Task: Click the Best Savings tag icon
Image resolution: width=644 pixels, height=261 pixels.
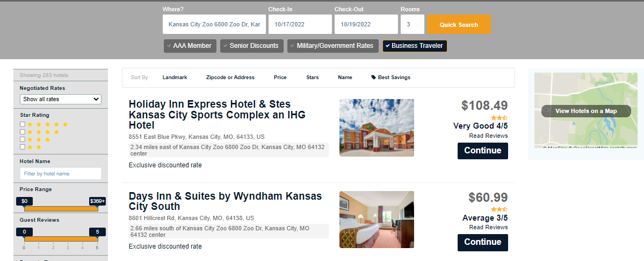Action: [373, 77]
